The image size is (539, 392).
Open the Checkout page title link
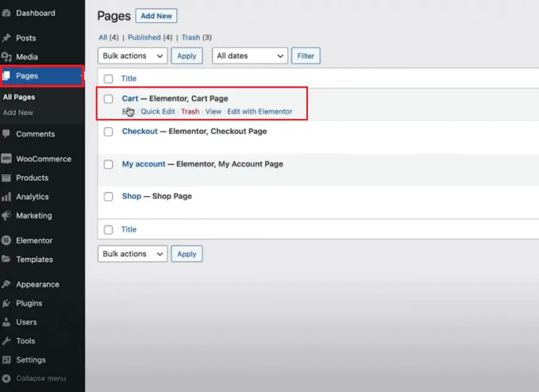pyautogui.click(x=140, y=131)
